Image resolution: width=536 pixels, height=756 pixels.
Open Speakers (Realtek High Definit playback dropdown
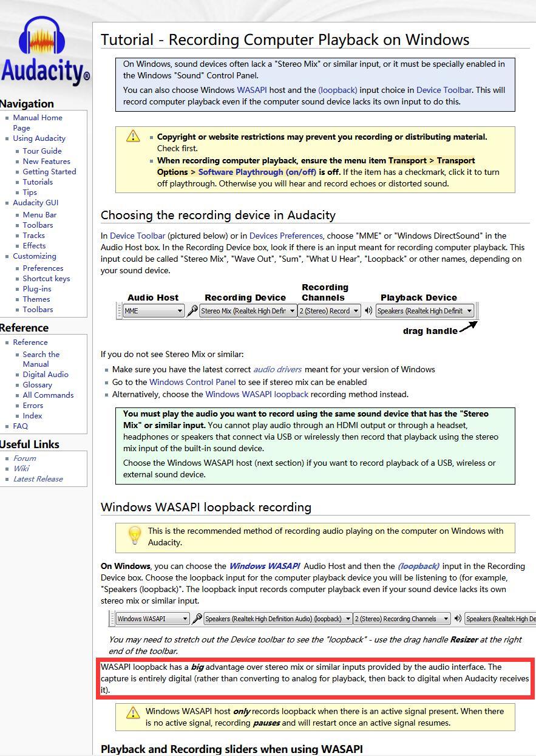(425, 311)
